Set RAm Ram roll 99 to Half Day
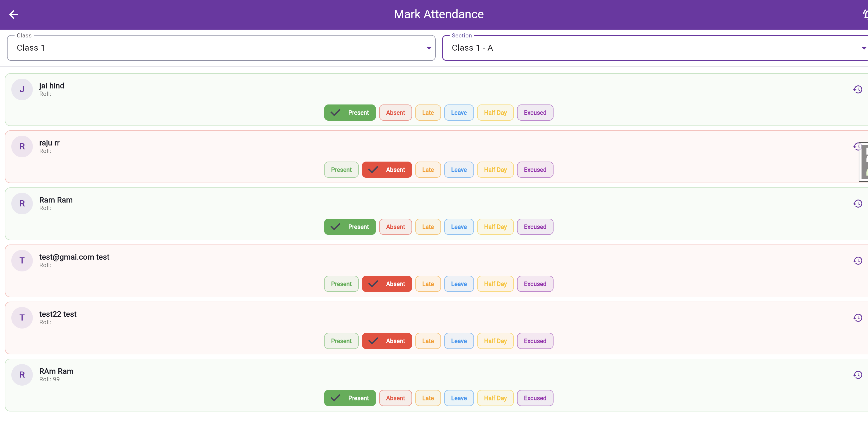 [x=495, y=398]
